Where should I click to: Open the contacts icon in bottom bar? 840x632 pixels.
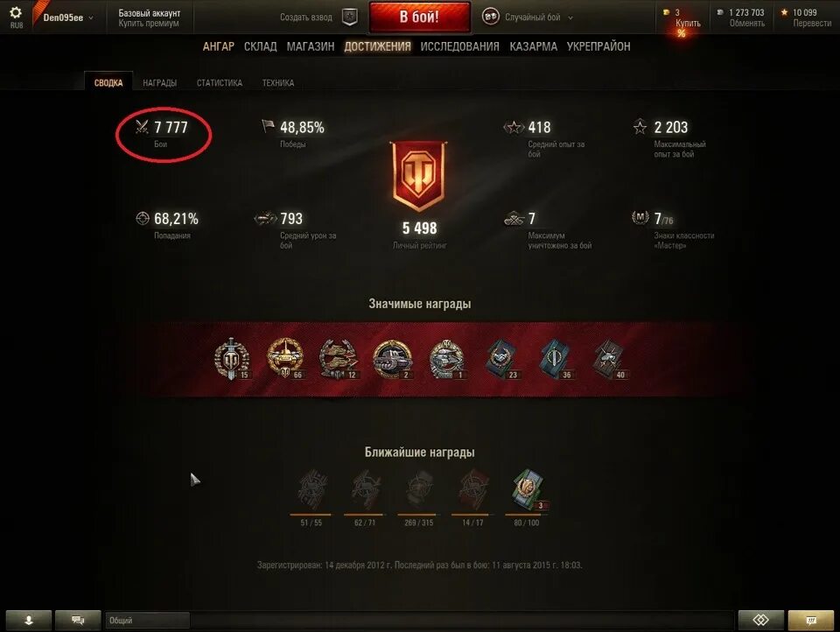pos(29,621)
